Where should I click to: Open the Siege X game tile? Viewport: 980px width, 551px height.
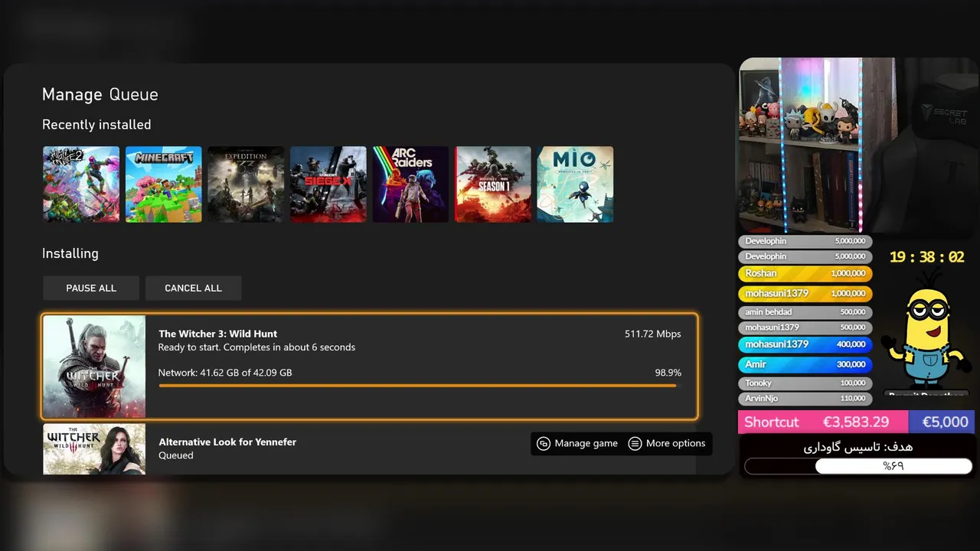point(328,184)
